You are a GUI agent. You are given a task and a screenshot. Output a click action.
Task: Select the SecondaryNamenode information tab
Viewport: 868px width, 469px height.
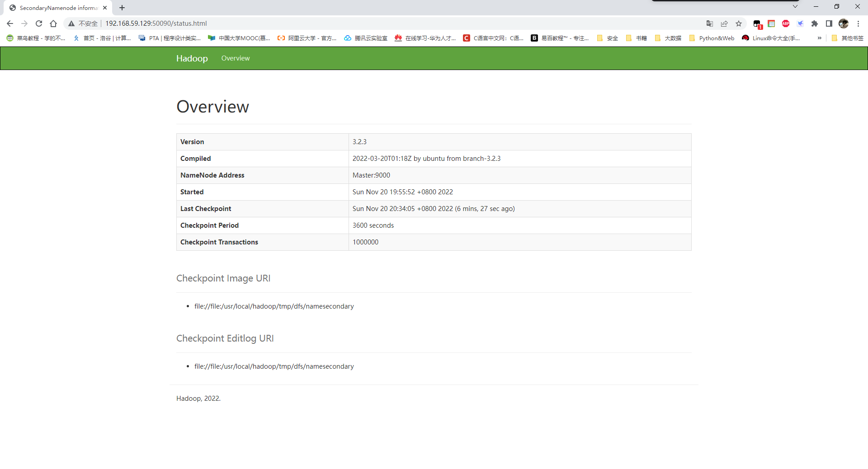[58, 8]
